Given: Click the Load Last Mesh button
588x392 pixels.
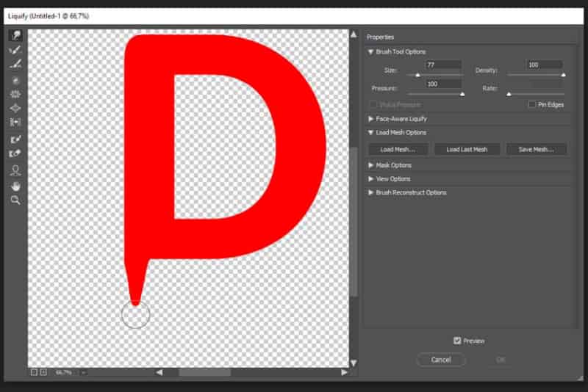Looking at the screenshot, I should tap(467, 150).
